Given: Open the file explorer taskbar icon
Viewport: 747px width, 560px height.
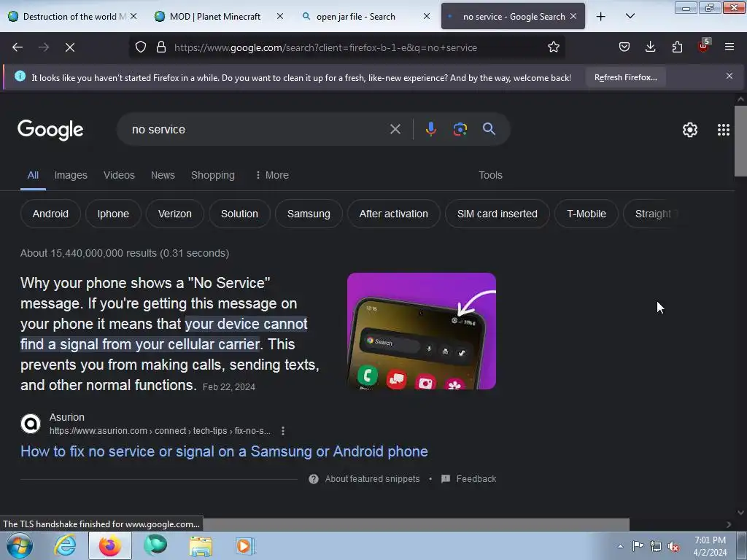Looking at the screenshot, I should click(x=201, y=545).
